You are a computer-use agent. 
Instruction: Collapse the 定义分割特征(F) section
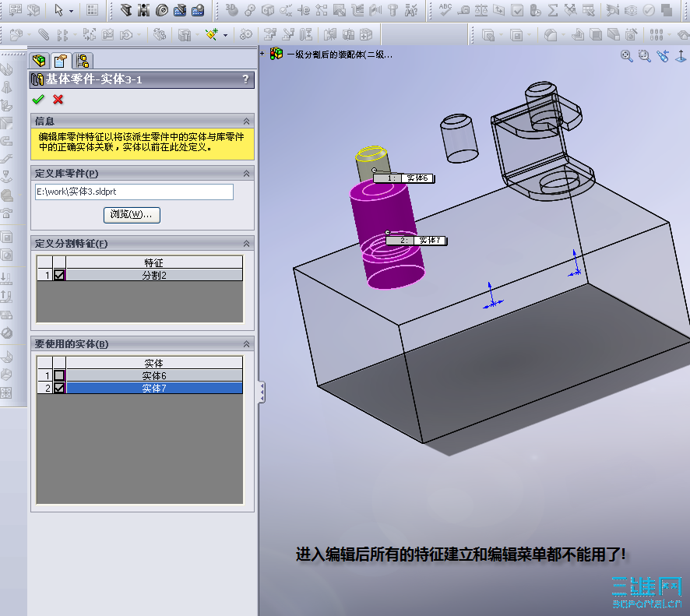click(246, 244)
